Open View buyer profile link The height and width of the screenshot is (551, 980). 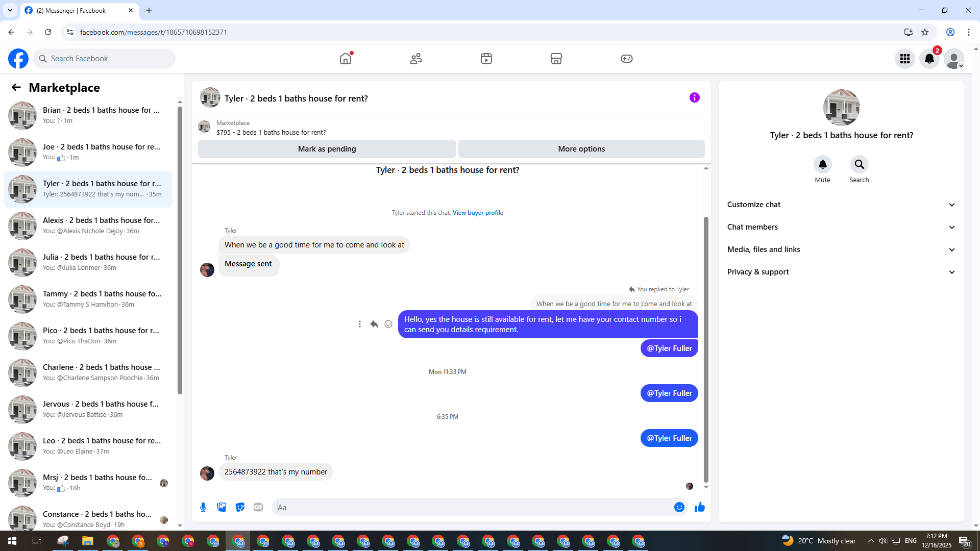click(478, 213)
